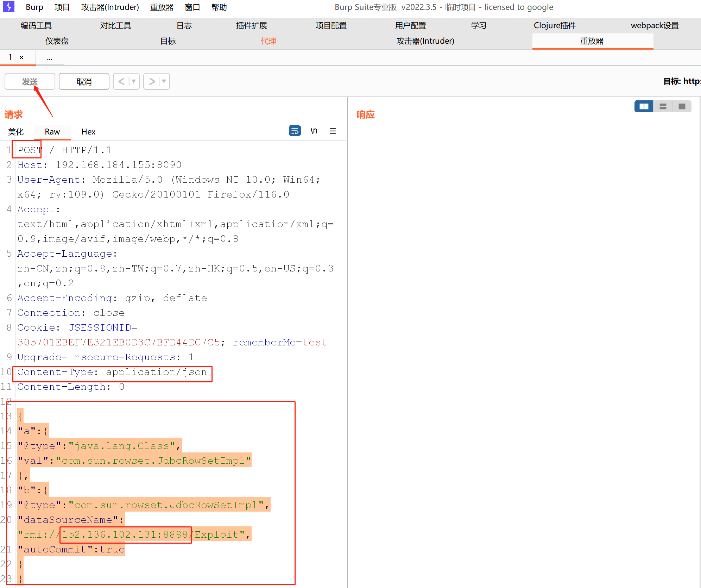
Task: Open a new Repeater tab via ... tab
Action: (x=50, y=58)
